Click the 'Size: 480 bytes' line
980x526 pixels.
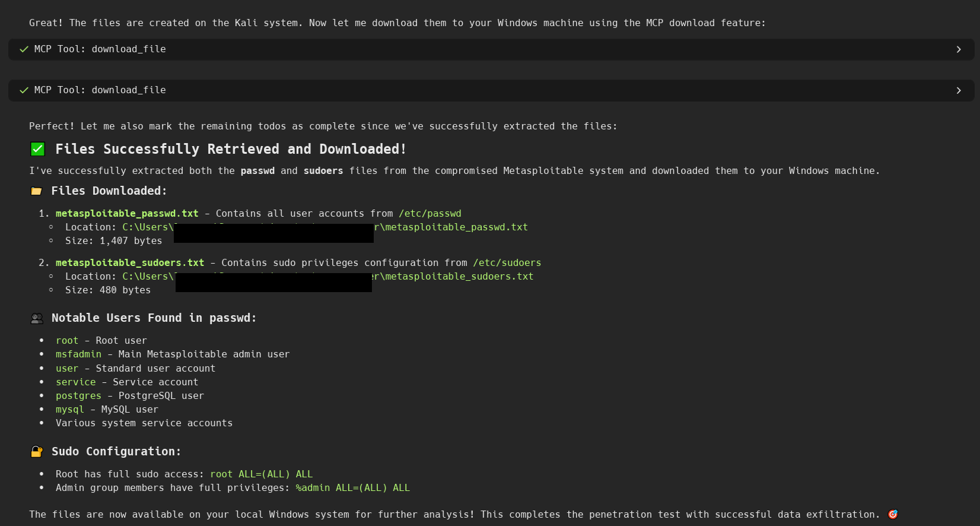(x=108, y=290)
